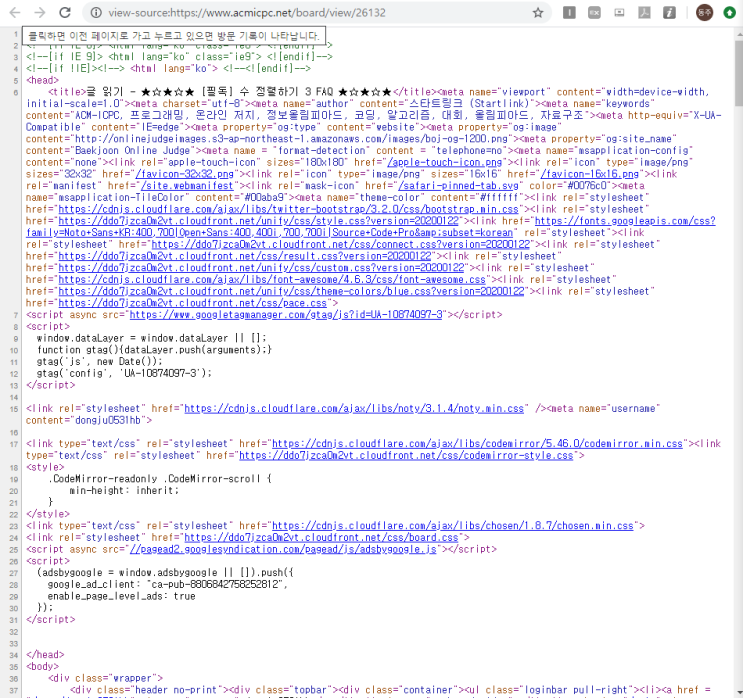Click '<div class="wrapper">' line
The image size is (743, 698).
(x=105, y=678)
